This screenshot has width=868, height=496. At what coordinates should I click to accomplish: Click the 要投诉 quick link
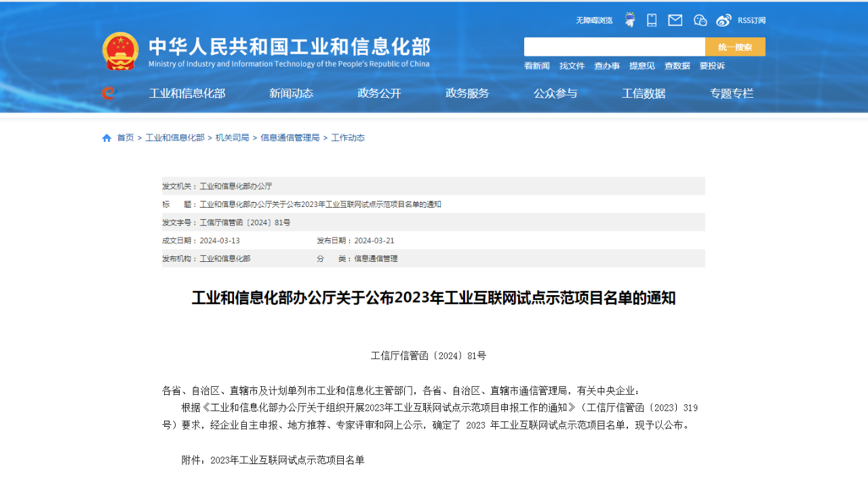pos(712,66)
